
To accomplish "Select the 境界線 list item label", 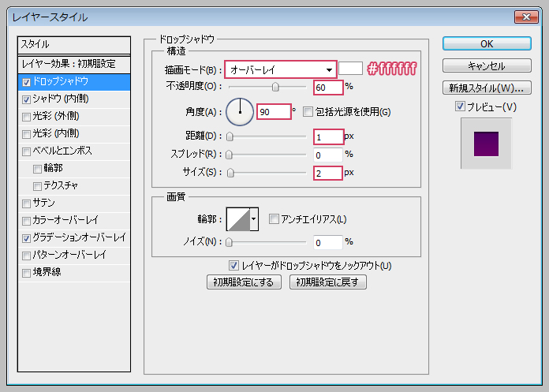I will coord(47,272).
